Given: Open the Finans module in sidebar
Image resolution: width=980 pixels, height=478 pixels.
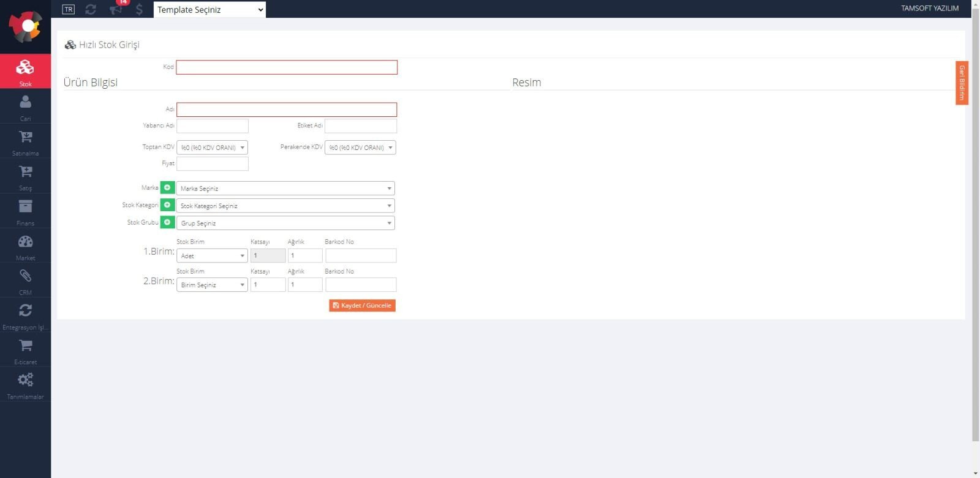Looking at the screenshot, I should 25,211.
